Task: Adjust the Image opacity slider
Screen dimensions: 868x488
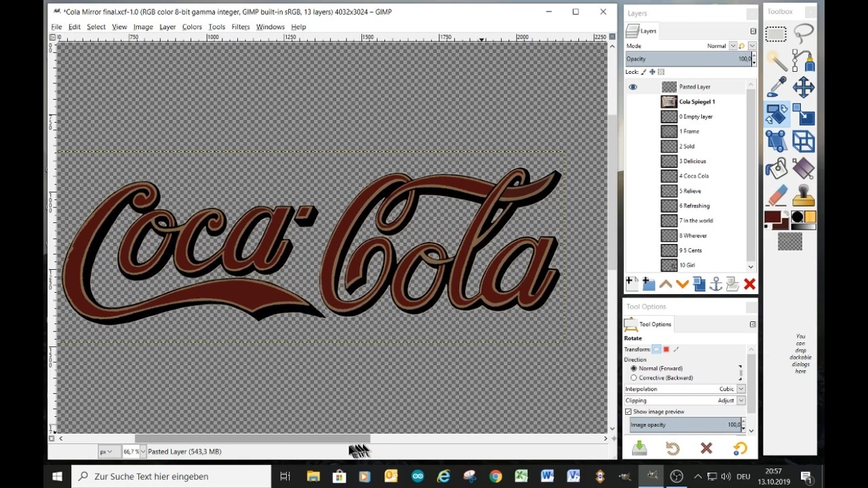Action: (x=685, y=425)
